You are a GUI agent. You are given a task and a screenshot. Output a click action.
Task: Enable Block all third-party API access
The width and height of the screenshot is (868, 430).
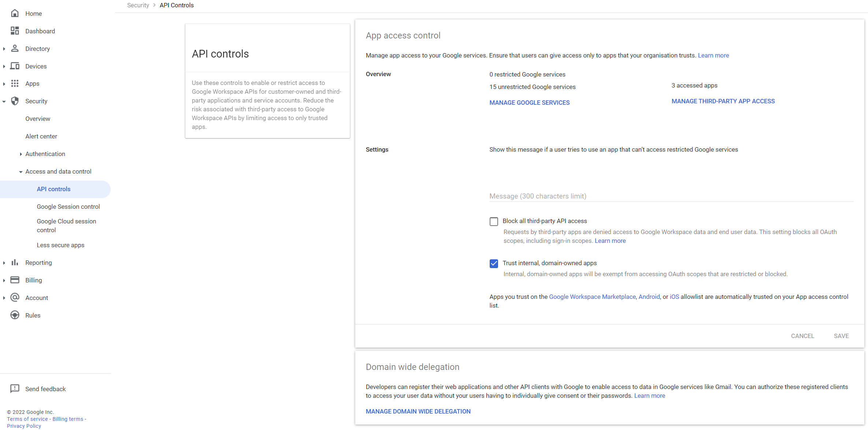(494, 221)
